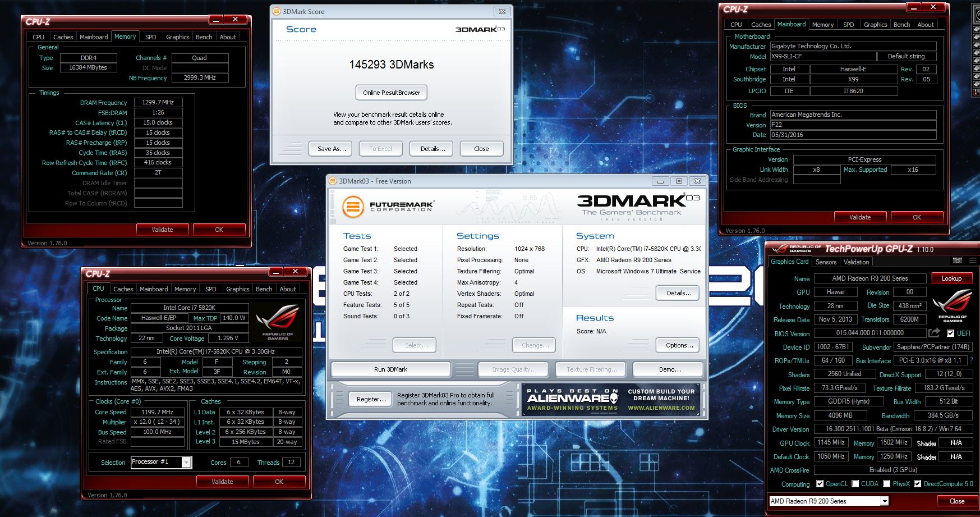
Task: Toggle the UEFI checkbox in GPU-Z
Action: tap(950, 333)
